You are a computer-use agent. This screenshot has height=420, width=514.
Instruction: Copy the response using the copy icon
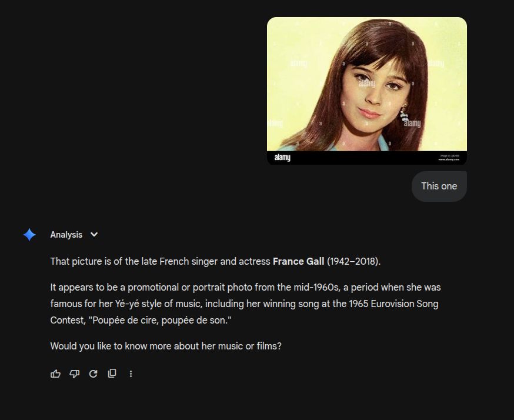pyautogui.click(x=112, y=374)
